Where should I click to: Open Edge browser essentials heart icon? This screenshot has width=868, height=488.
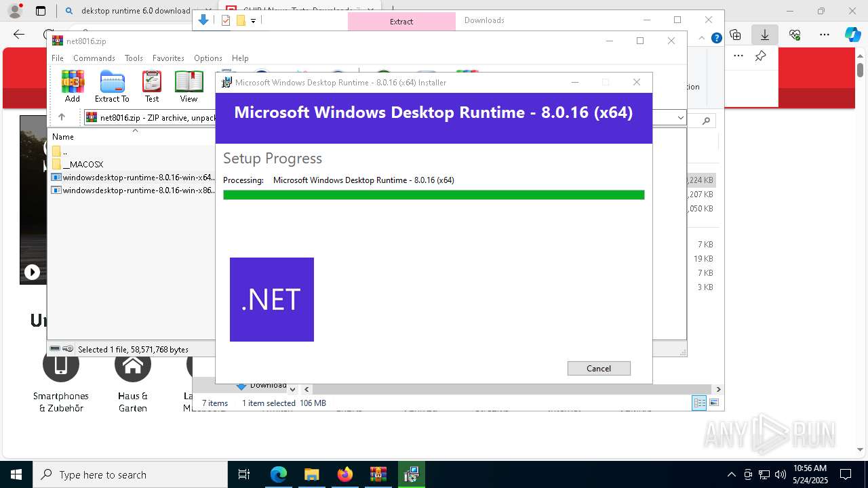coord(795,35)
